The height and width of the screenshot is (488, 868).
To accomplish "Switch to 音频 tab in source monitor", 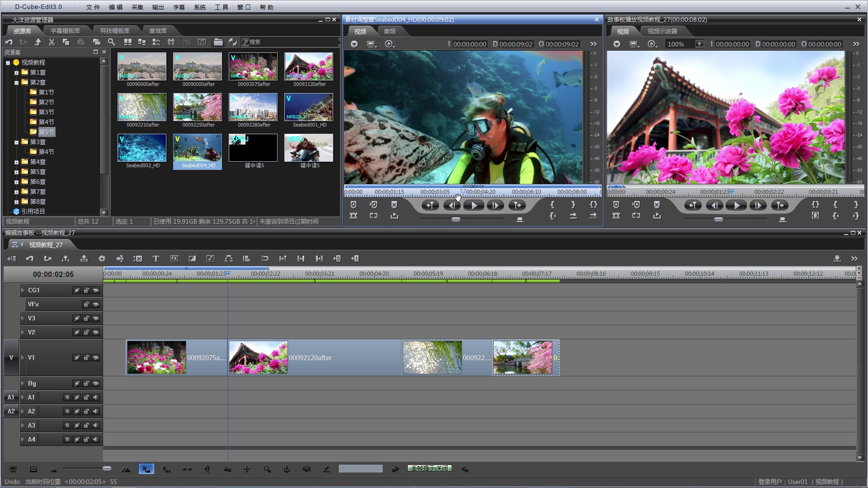I will tap(390, 31).
